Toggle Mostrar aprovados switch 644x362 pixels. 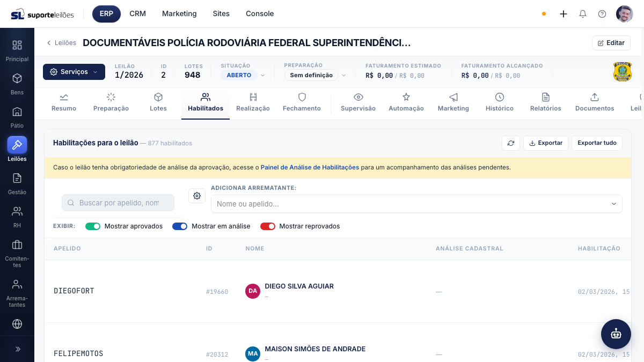93,226
